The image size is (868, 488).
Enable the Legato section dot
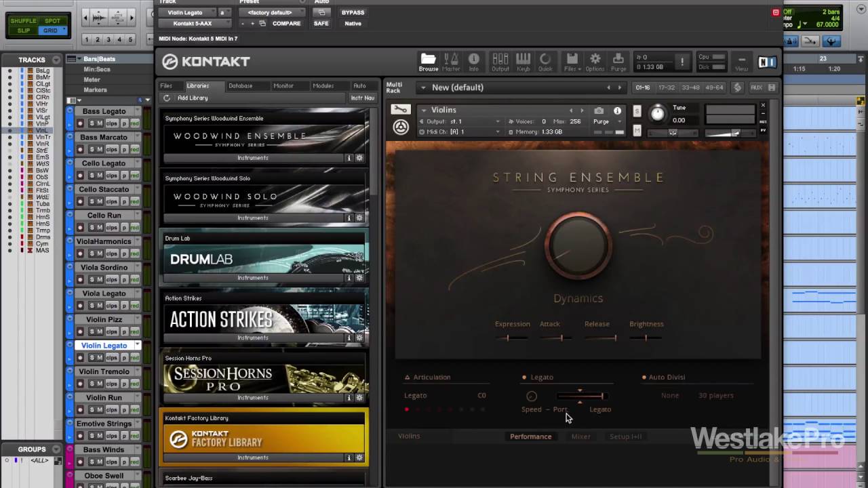click(x=524, y=378)
